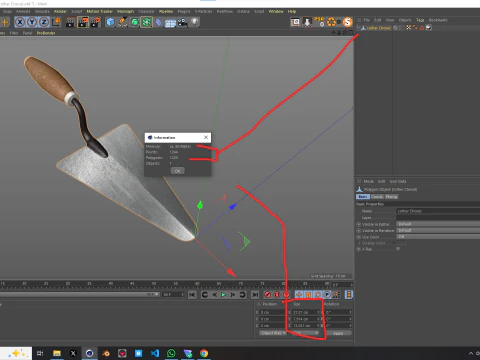This screenshot has width=480, height=360.
Task: Open the MoGraph menu
Action: (125, 11)
